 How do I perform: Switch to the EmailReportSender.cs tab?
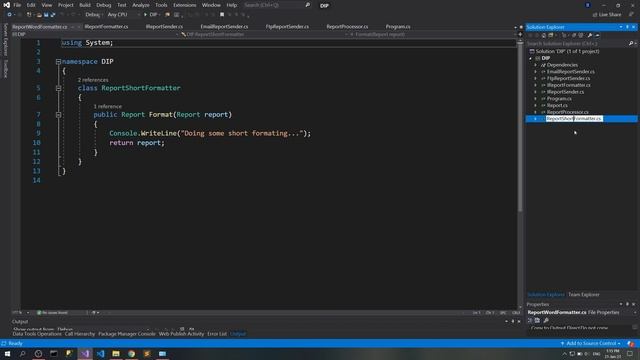[224, 27]
